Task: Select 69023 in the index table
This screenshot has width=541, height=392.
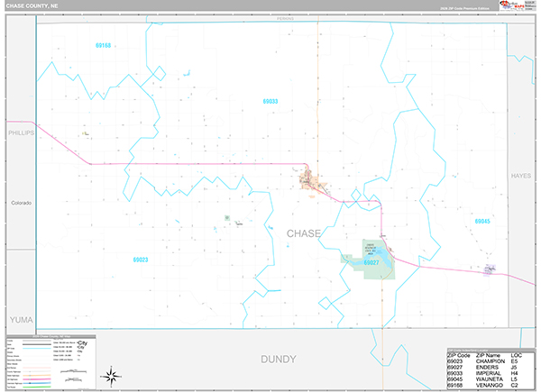Action: (454, 361)
